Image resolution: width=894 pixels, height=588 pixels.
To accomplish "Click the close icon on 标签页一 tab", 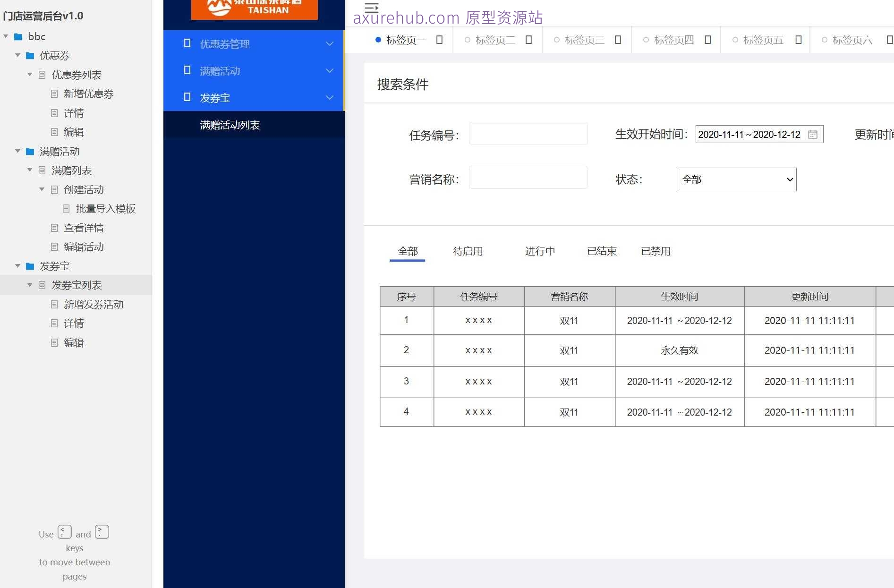I will tap(439, 40).
